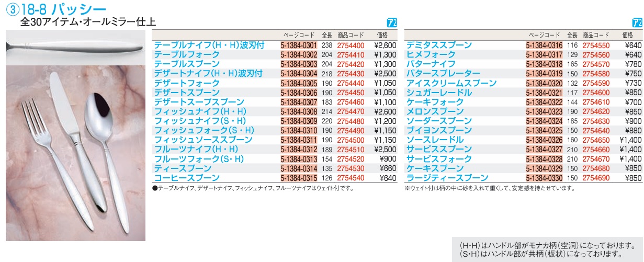Image resolution: width=644 pixels, height=262 pixels.
Task: Select the デザートスープスプーン product name
Action: (199, 102)
